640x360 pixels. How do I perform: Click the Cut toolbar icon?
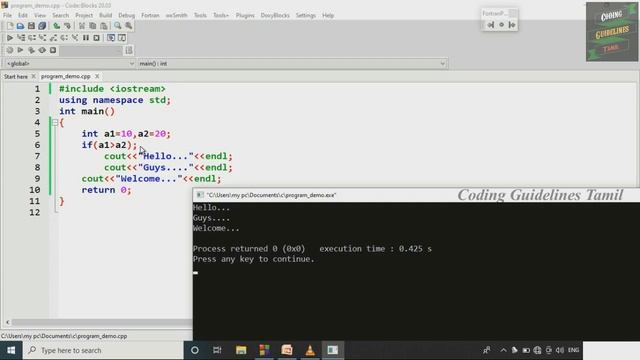[x=82, y=26]
